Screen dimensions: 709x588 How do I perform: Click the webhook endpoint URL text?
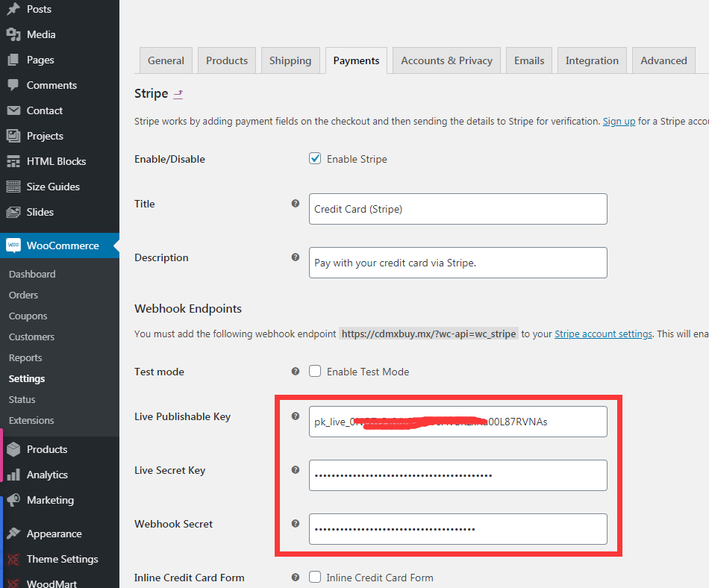click(x=428, y=334)
